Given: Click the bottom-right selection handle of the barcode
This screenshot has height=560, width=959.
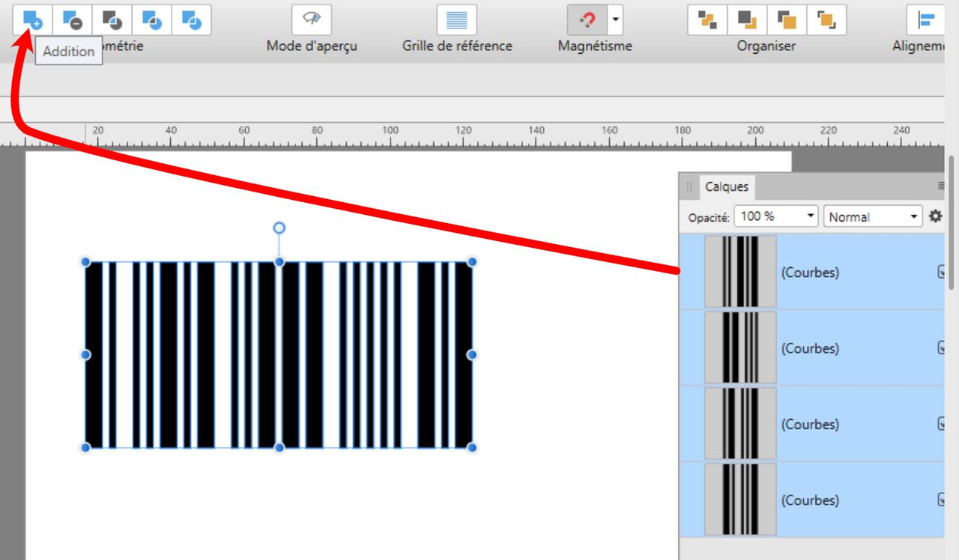Looking at the screenshot, I should tap(472, 448).
